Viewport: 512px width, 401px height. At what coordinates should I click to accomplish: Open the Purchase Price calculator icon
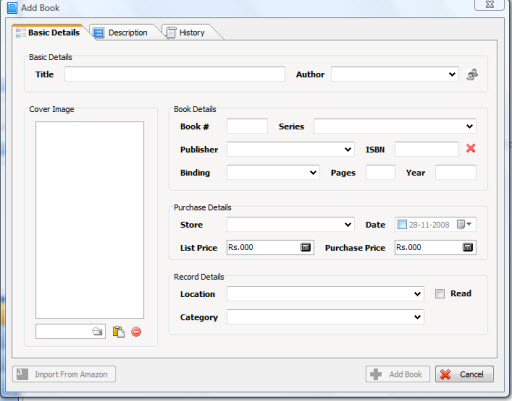468,247
